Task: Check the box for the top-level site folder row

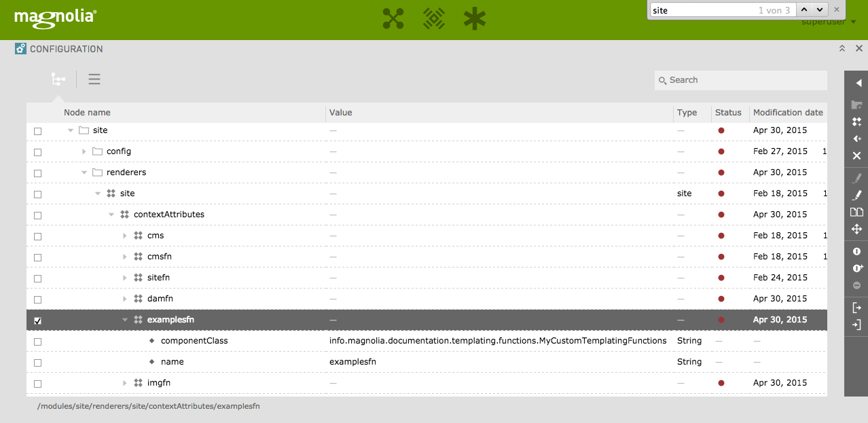Action: tap(37, 131)
